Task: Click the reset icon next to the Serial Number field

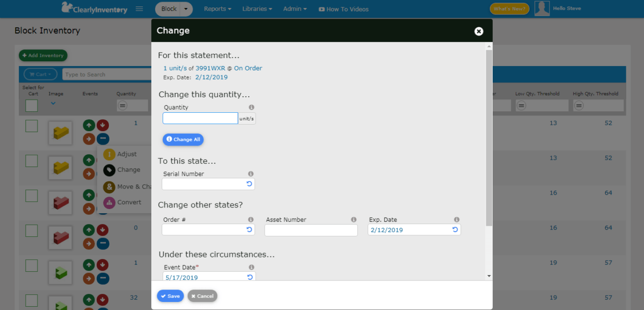Action: tap(249, 184)
